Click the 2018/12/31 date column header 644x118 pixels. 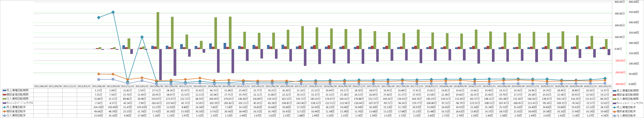pos(475,86)
